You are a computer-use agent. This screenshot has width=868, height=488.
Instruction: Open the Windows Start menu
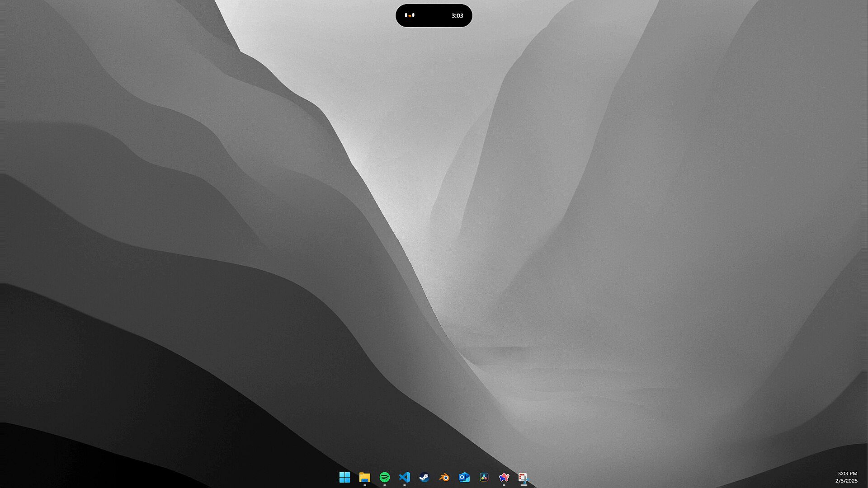pyautogui.click(x=344, y=477)
